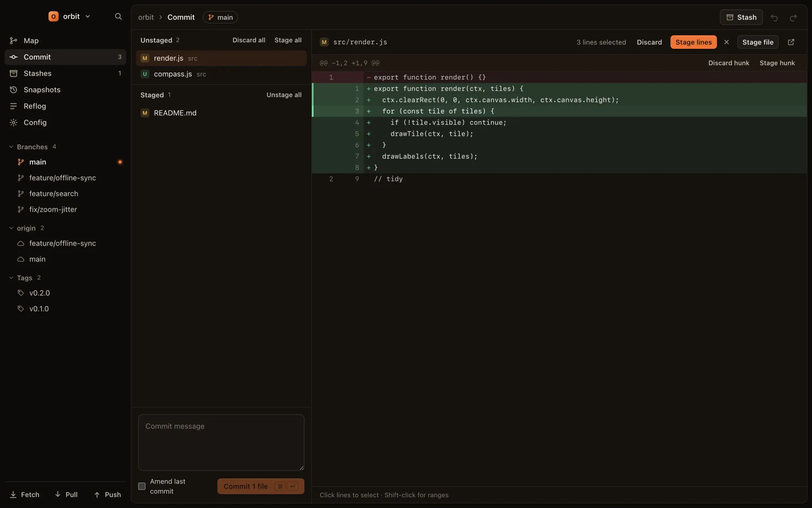
Task: Open the Config settings view
Action: pos(65,122)
